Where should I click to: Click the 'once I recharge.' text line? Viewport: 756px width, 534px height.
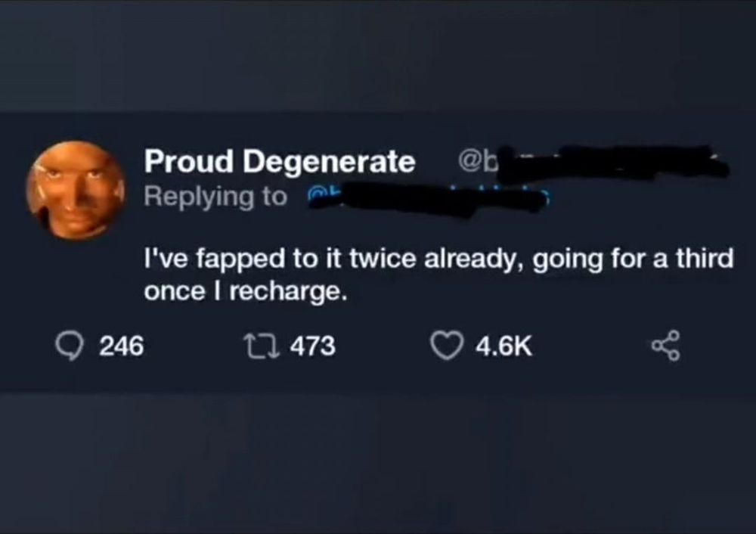pyautogui.click(x=246, y=293)
